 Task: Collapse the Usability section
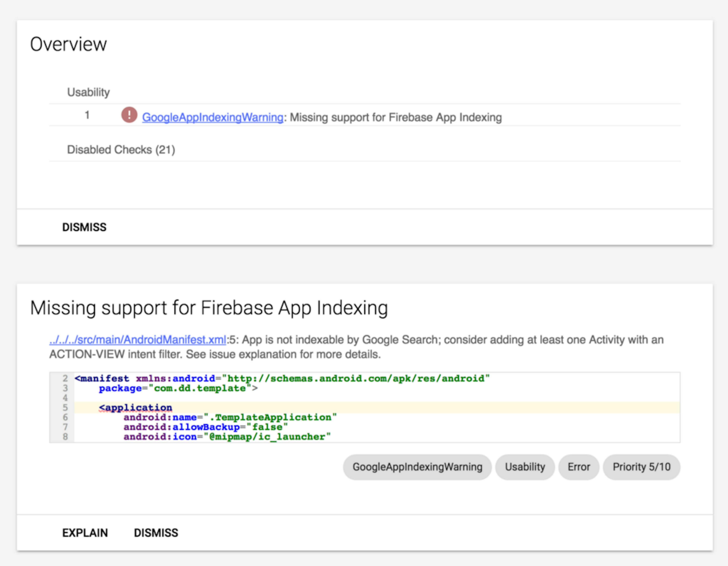tap(88, 92)
